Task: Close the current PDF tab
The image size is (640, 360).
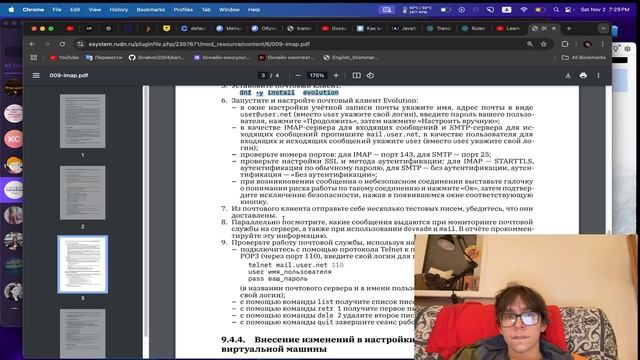Action: coord(553,29)
